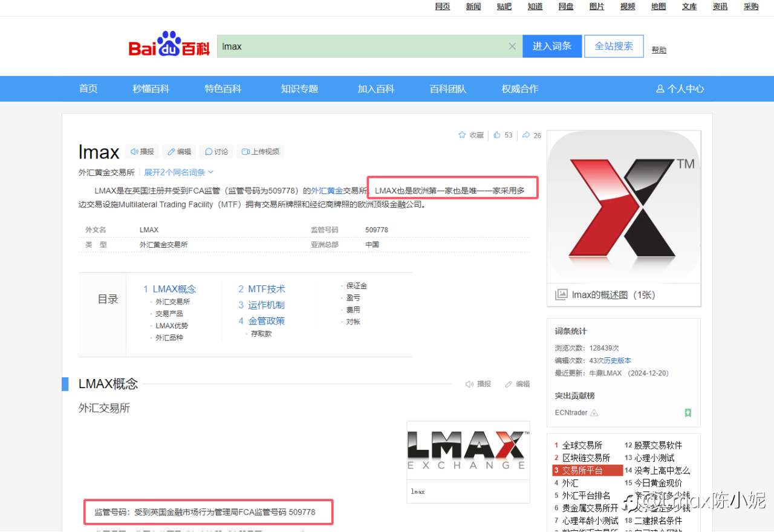Jump to LMAX优势 in the contents
The image size is (774, 532).
(x=172, y=326)
